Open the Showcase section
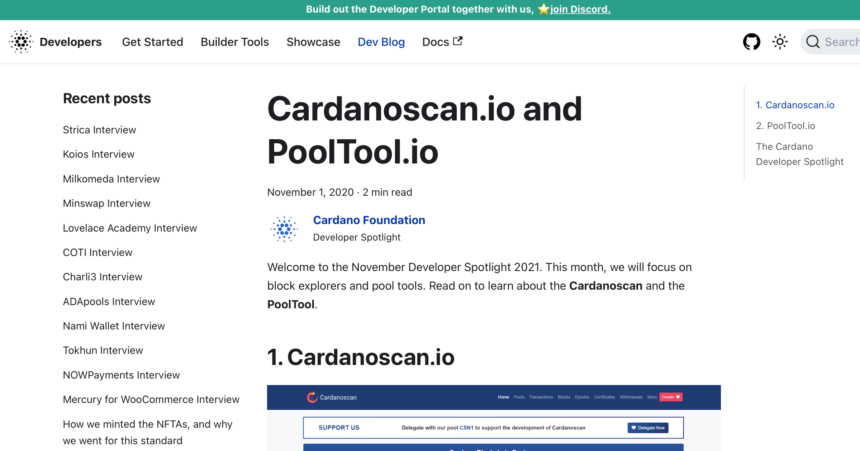This screenshot has height=451, width=860. pyautogui.click(x=313, y=42)
